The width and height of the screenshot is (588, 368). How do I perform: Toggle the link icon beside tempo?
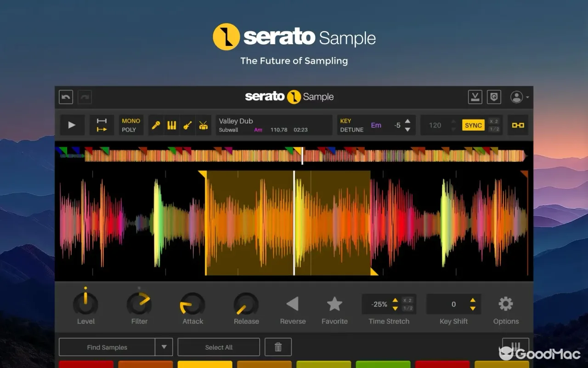(x=518, y=125)
